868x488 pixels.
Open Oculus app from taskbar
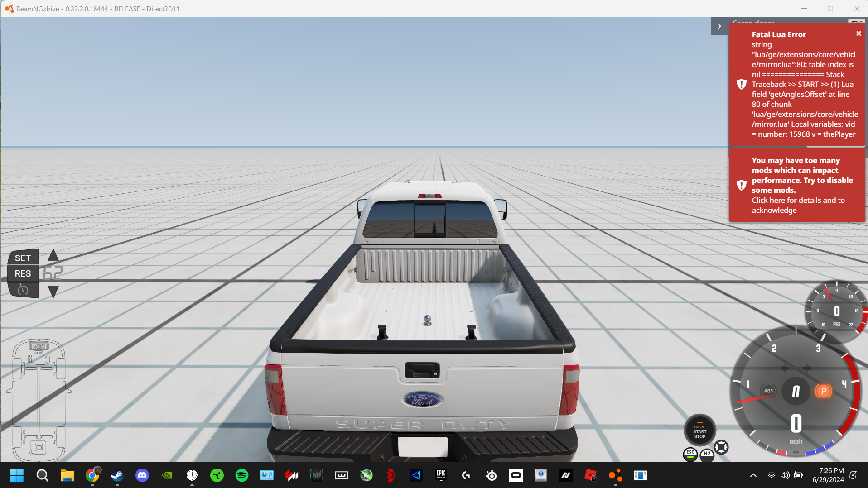516,475
